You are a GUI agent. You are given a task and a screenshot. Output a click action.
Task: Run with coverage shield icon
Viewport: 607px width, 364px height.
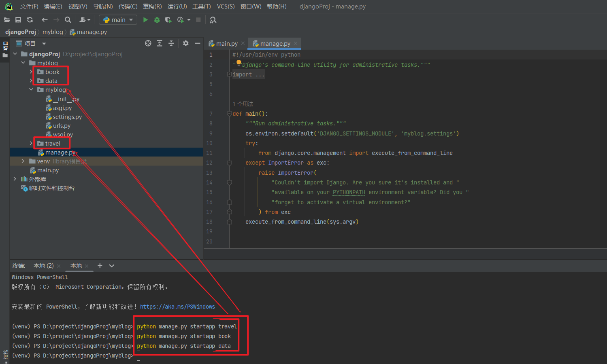click(168, 20)
